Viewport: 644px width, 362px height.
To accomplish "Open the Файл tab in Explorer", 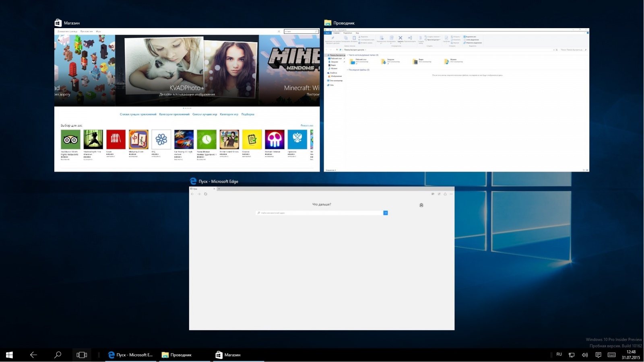I will [x=328, y=33].
